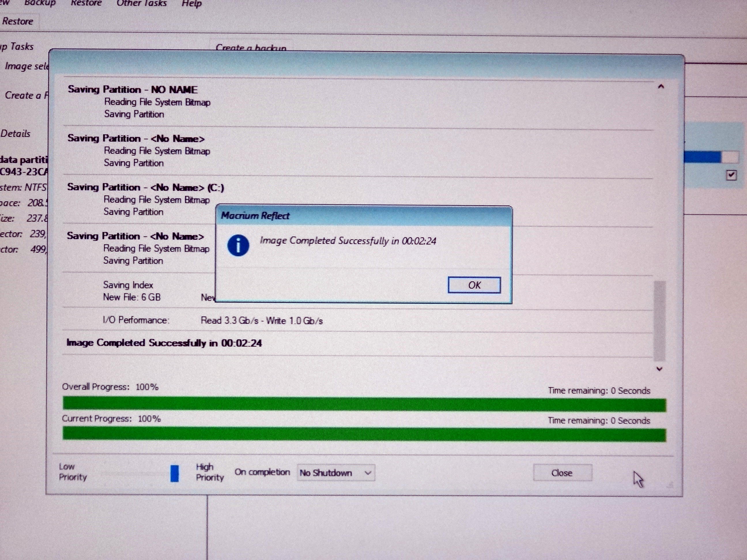
Task: Click 'Current Progress: 100%' label
Action: [111, 419]
